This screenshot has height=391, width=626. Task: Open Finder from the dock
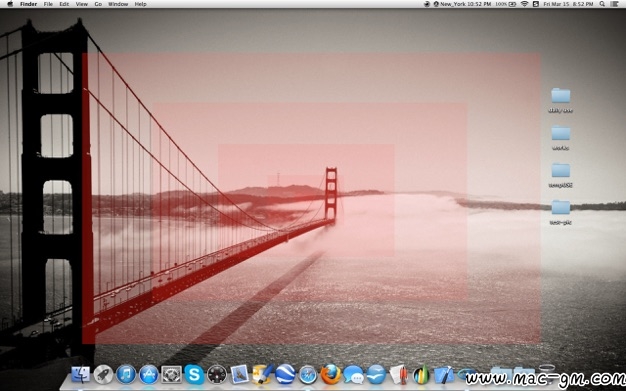click(x=80, y=375)
